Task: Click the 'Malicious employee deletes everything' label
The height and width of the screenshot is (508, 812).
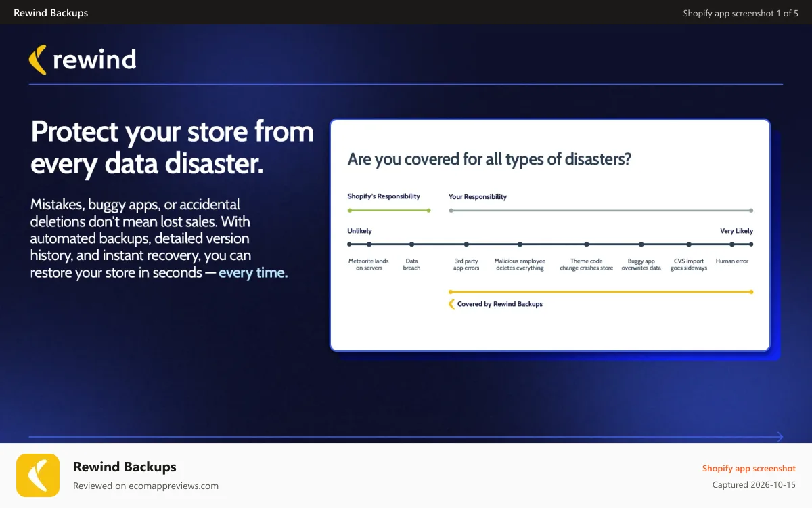Action: [520, 264]
